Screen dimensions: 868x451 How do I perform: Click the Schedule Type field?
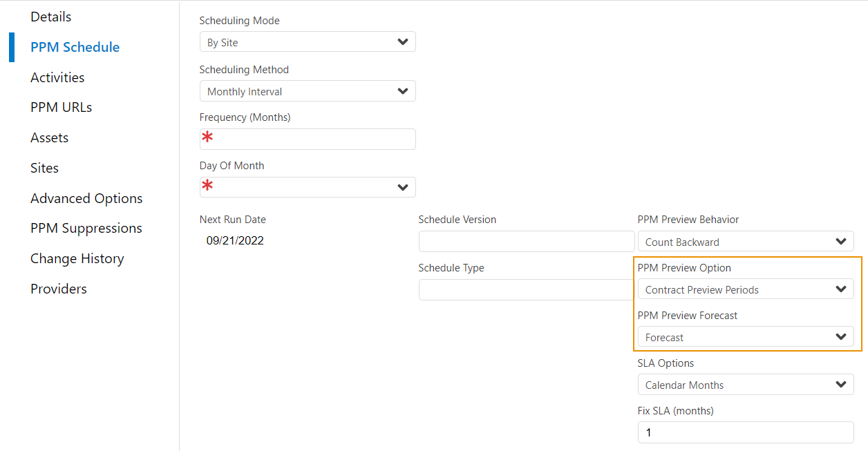526,289
